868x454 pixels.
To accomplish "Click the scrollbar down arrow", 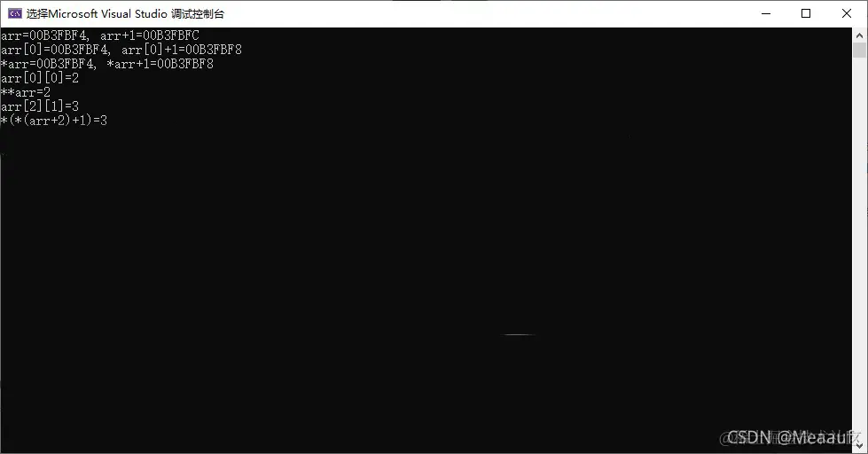I will pos(859,446).
